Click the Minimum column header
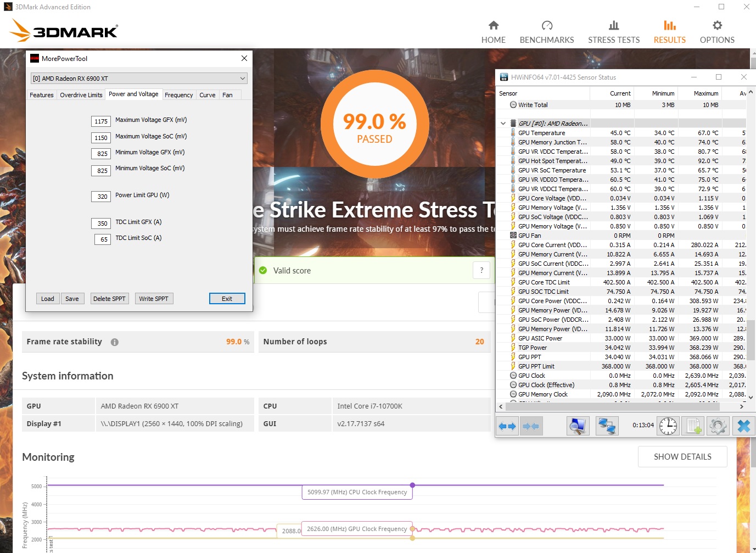This screenshot has height=553, width=756. [656, 93]
